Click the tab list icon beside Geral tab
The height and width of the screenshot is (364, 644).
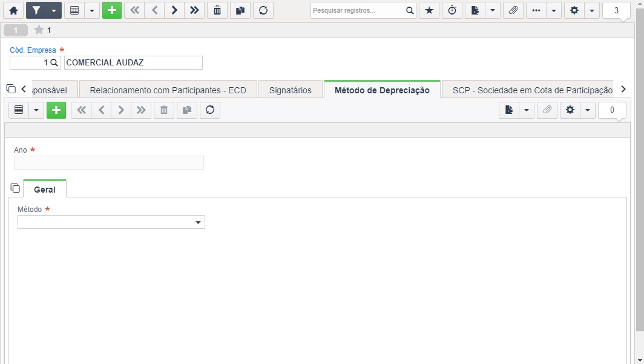pos(15,188)
